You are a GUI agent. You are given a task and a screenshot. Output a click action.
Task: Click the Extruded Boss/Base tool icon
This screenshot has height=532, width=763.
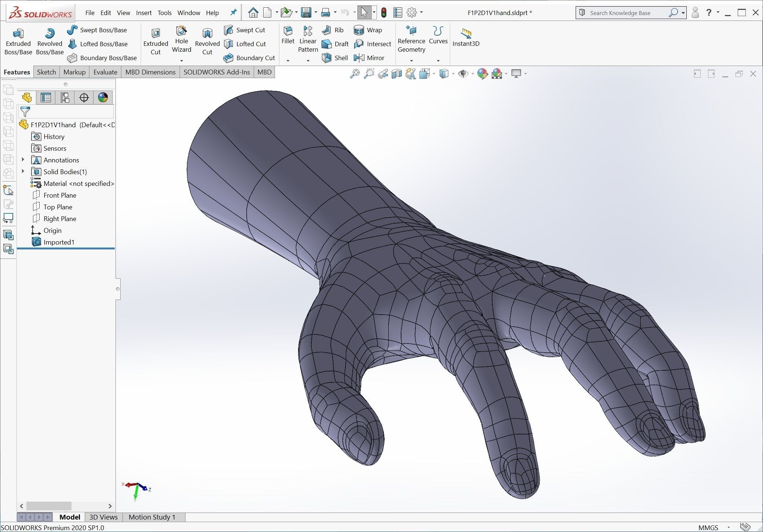point(18,34)
